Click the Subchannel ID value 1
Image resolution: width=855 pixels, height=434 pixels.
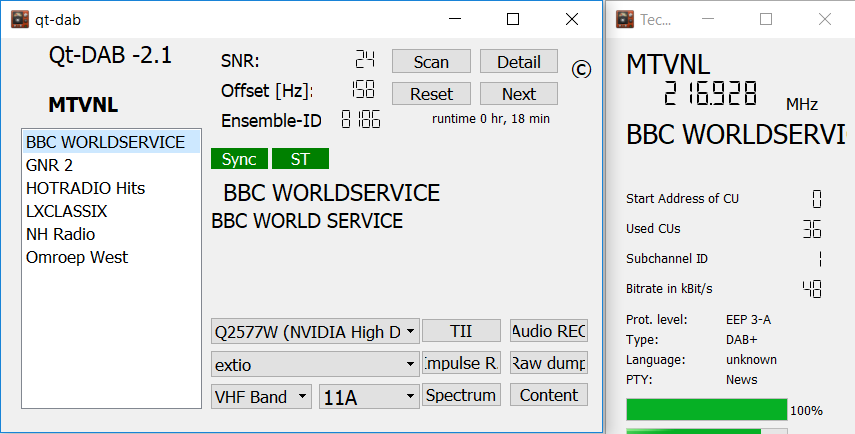[x=820, y=259]
